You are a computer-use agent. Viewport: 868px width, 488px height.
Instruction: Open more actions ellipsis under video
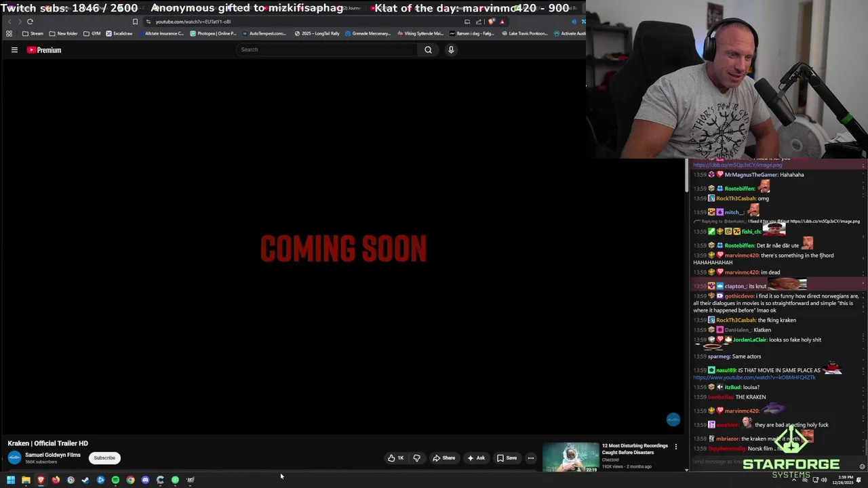click(531, 458)
